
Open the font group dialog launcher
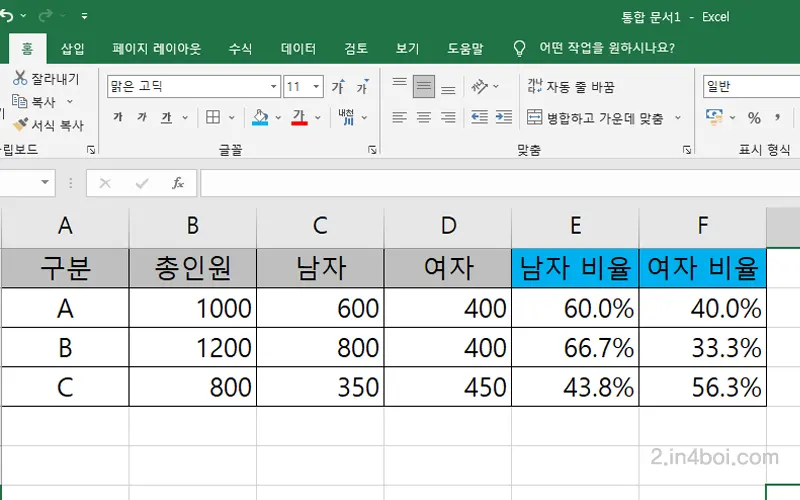[x=372, y=150]
